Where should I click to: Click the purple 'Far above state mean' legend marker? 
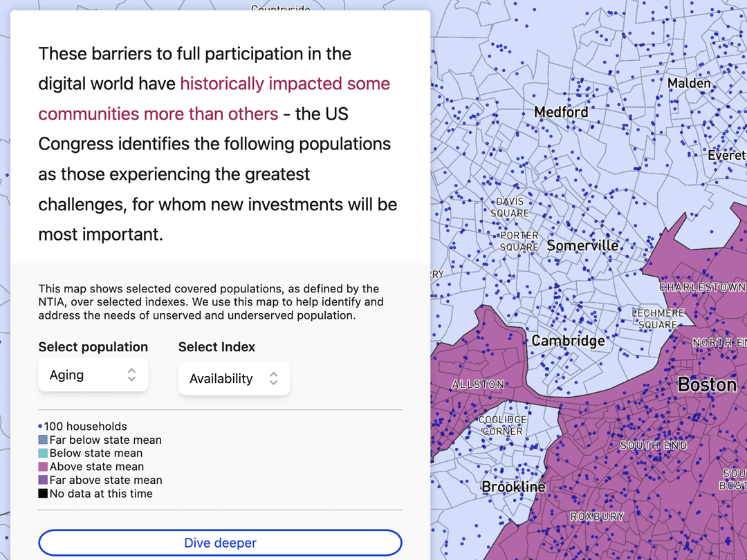pos(41,480)
